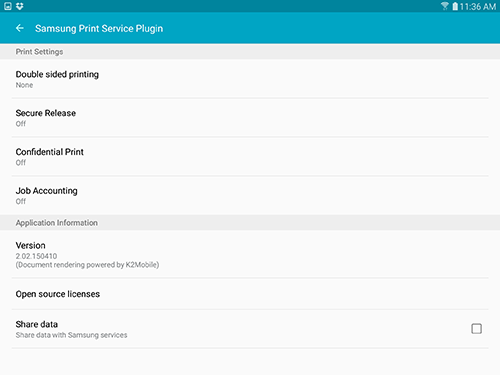The height and width of the screenshot is (375, 500).
Task: Open the Confidential Print setting
Action: point(250,157)
